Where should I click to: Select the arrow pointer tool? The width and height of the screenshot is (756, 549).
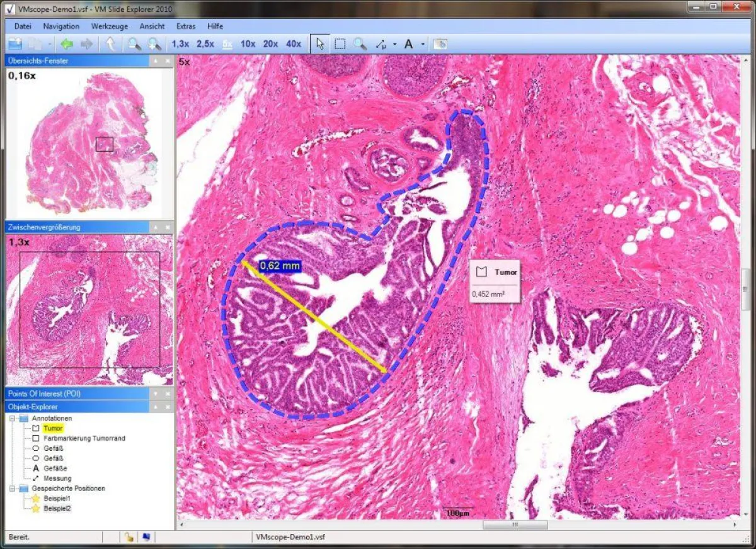coord(320,44)
